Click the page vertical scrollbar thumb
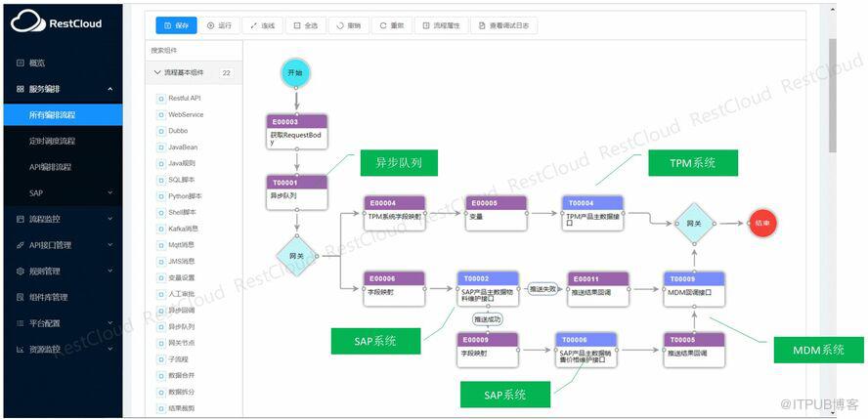 [x=832, y=95]
